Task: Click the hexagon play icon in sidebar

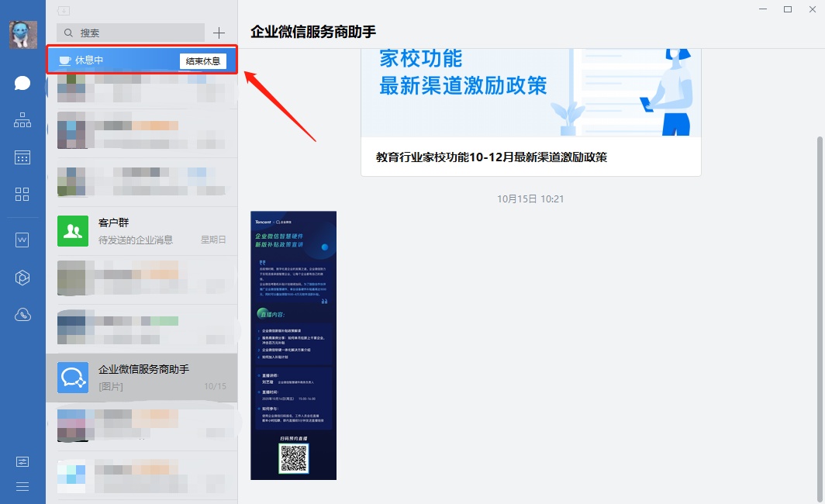Action: (x=22, y=277)
